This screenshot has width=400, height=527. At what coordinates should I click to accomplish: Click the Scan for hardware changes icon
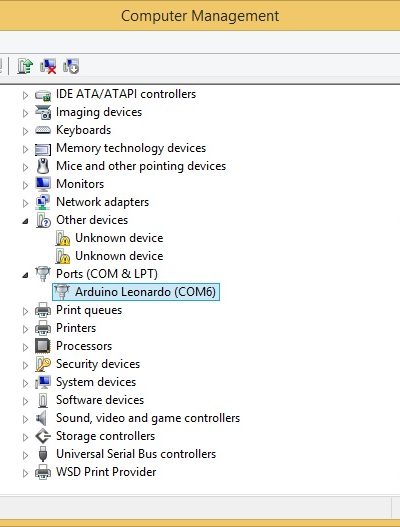click(x=71, y=66)
